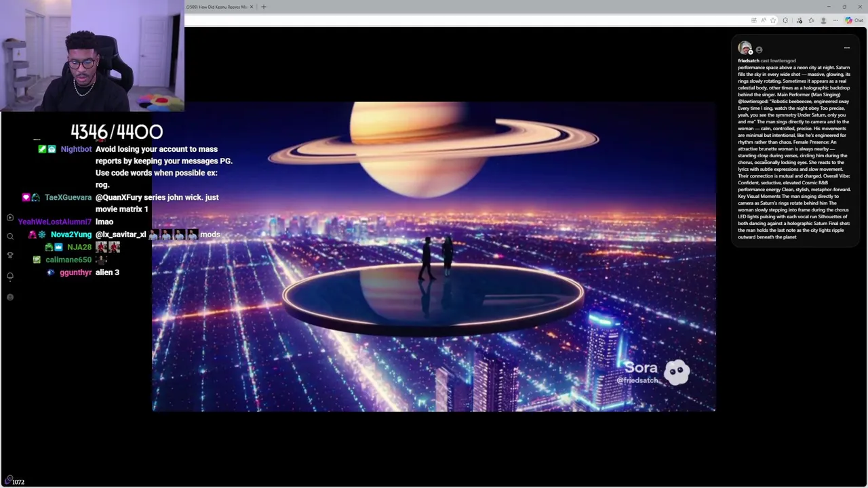868x488 pixels.
Task: Open the browser apps grid icon
Action: tap(753, 20)
